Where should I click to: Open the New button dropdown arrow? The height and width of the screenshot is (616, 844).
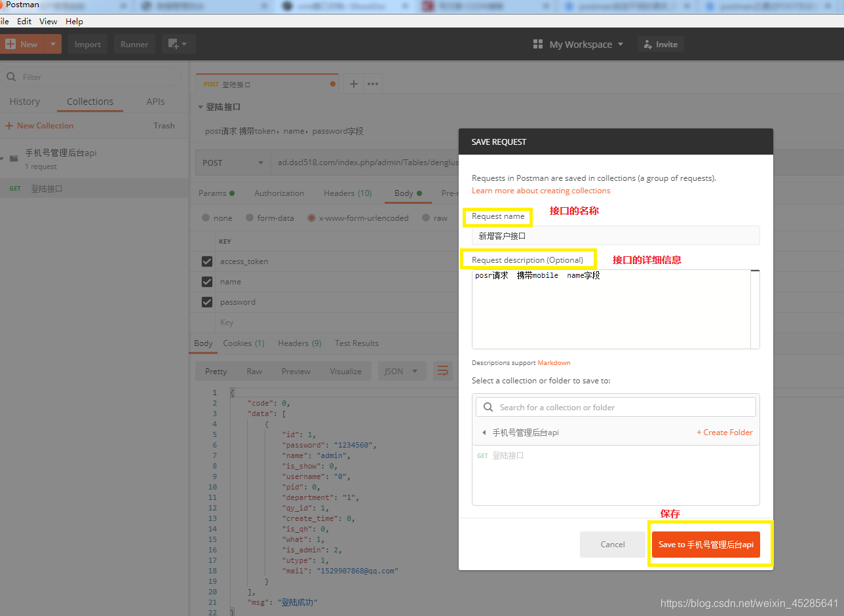54,45
